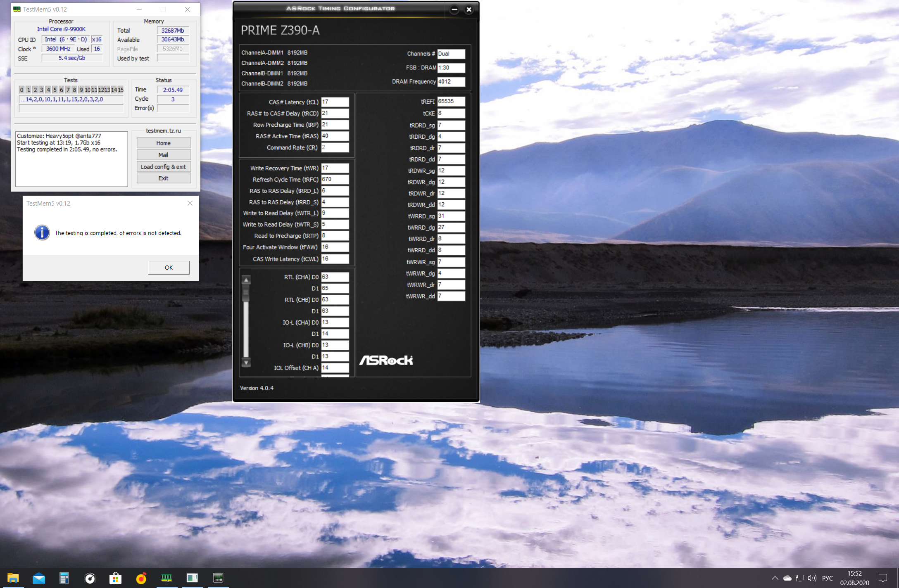Viewport: 899px width, 588px height.
Task: Open Microsoft Store from the taskbar
Action: click(115, 578)
